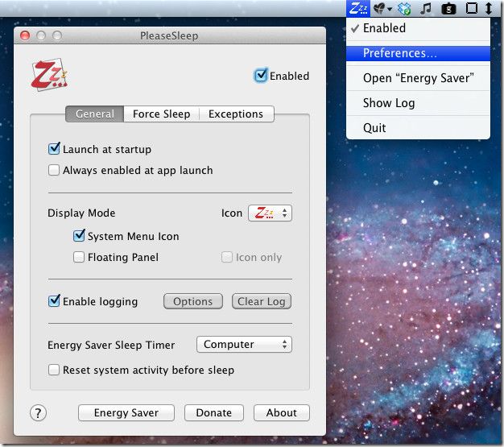The image size is (504, 447).
Task: Open help with the question mark button
Action: pyautogui.click(x=39, y=413)
